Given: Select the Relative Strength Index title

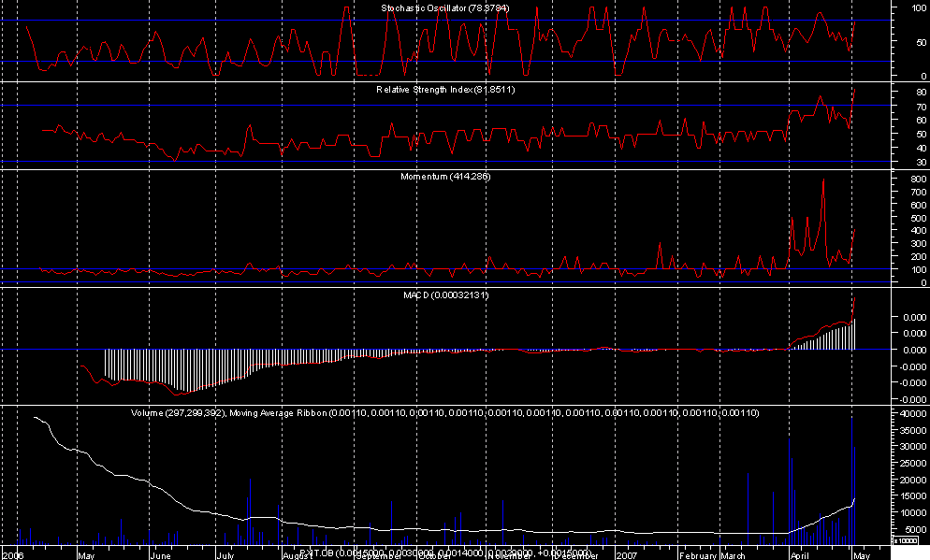Looking at the screenshot, I should 445,90.
